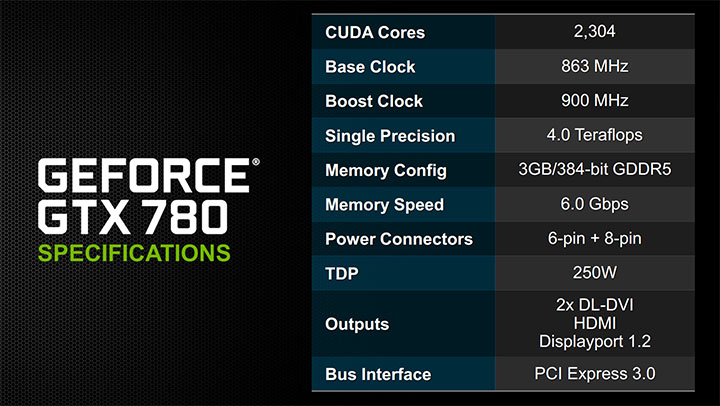Click the PCI Express 3.0 value
The height and width of the screenshot is (406, 720).
pyautogui.click(x=595, y=374)
